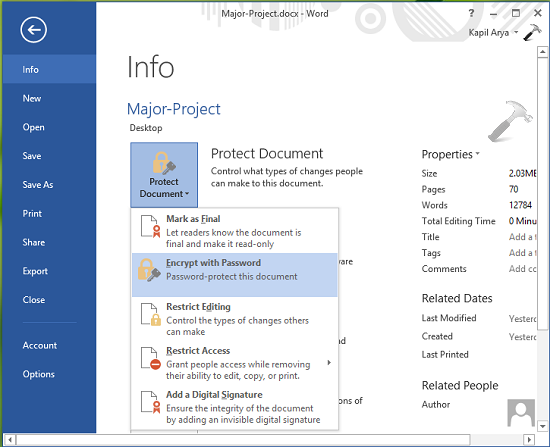This screenshot has width=550, height=447.
Task: Click the hammer account picture beside Kapil Arya
Action: coord(532,32)
